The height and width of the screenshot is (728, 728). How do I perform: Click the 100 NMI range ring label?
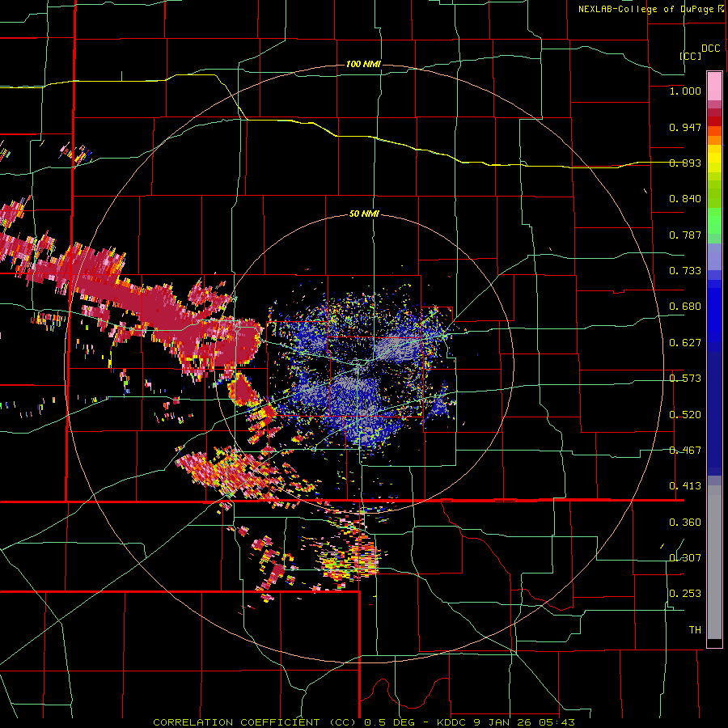tap(363, 64)
